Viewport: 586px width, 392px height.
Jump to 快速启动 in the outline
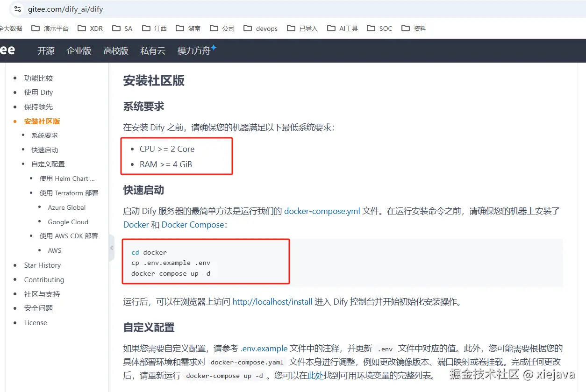[45, 150]
